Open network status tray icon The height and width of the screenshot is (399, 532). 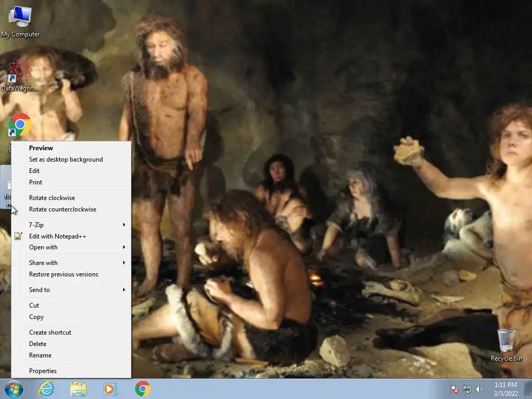467,389
